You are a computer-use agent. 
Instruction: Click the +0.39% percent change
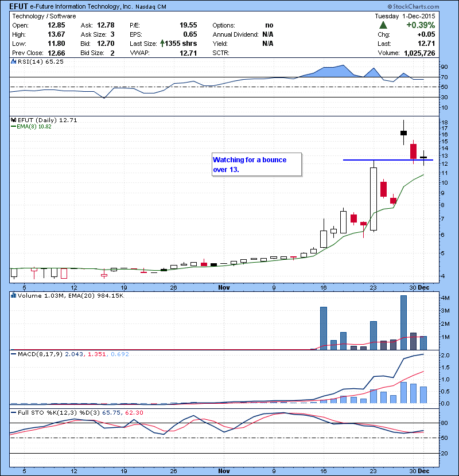coord(421,25)
